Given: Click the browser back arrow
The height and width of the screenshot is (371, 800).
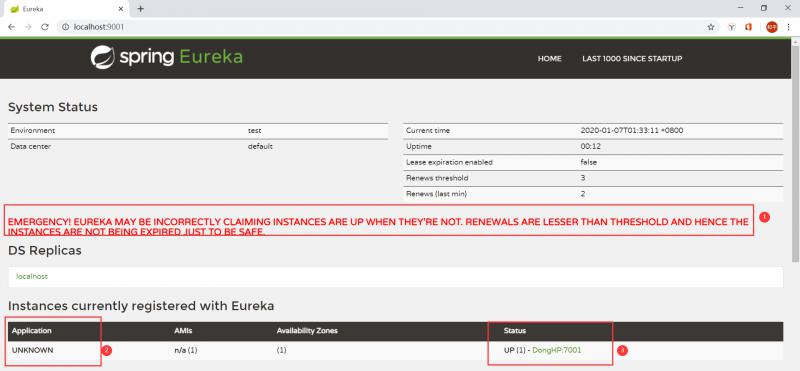Looking at the screenshot, I should [x=11, y=27].
